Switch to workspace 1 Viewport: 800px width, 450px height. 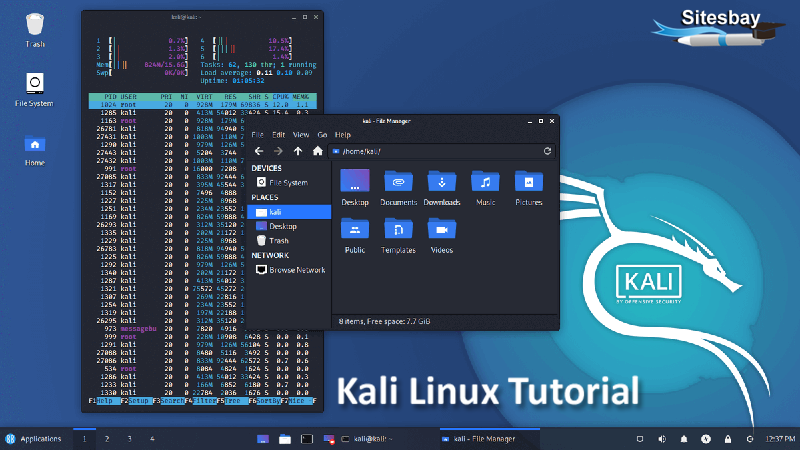click(85, 439)
